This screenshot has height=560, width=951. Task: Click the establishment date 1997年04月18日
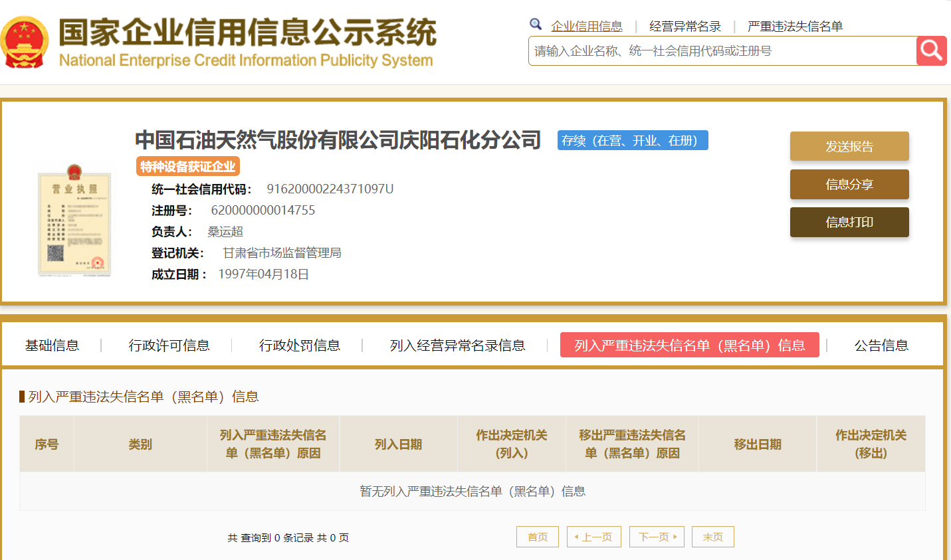click(x=263, y=274)
